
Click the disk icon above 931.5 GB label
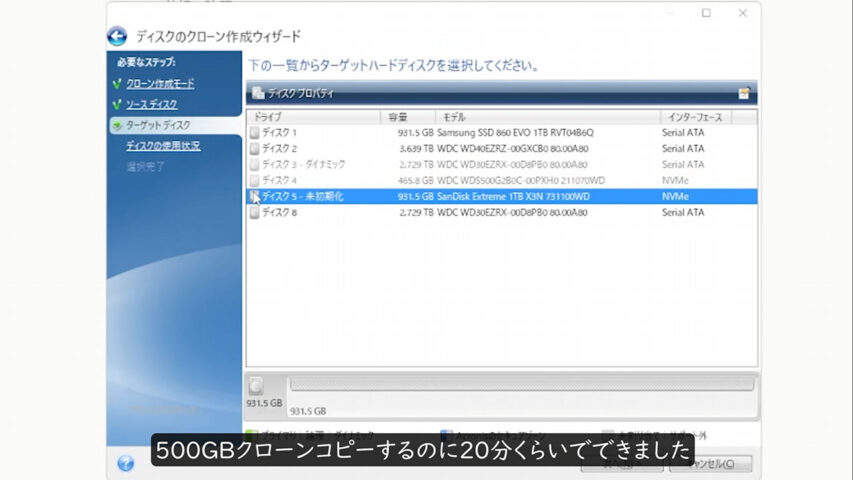[257, 385]
